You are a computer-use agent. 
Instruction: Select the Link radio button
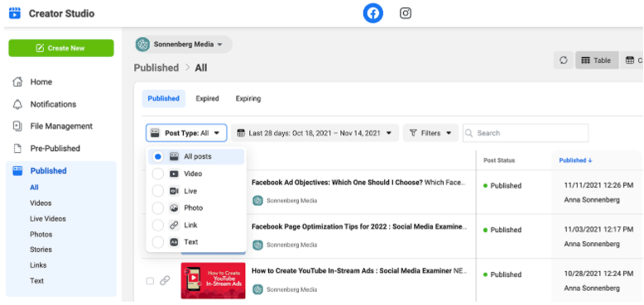(158, 225)
